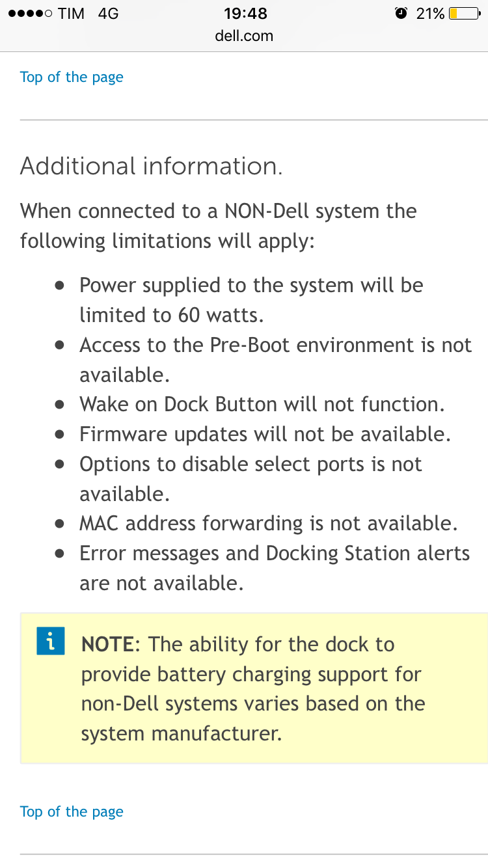The width and height of the screenshot is (488, 868).
Task: Tap the battery icon in status bar
Action: tap(465, 13)
